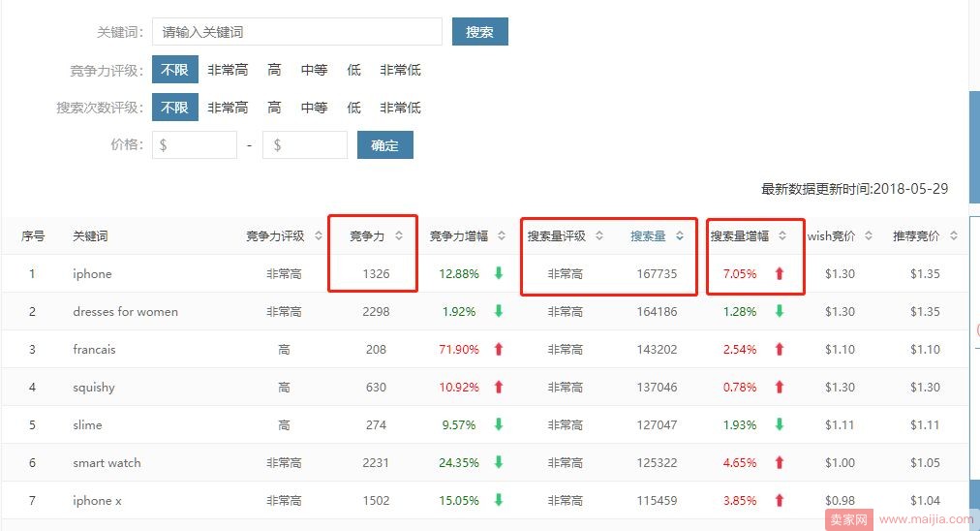Select keyword smart watch in row 6

point(107,463)
